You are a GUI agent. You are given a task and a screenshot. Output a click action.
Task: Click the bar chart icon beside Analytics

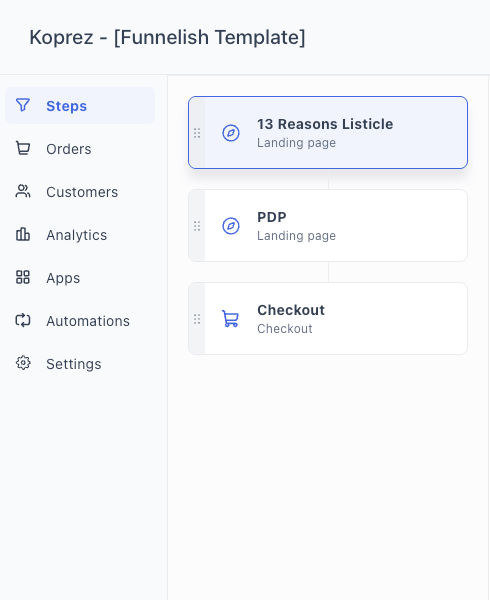point(23,234)
